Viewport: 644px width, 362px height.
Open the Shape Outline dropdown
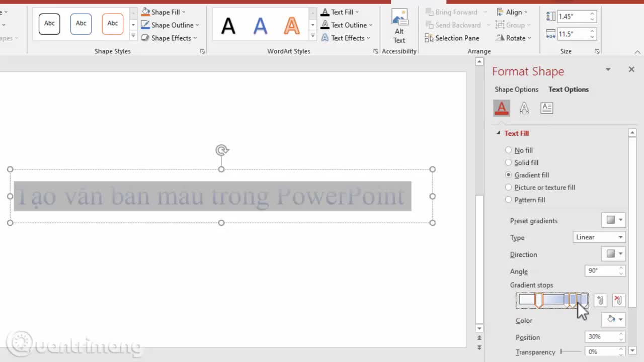(x=170, y=25)
